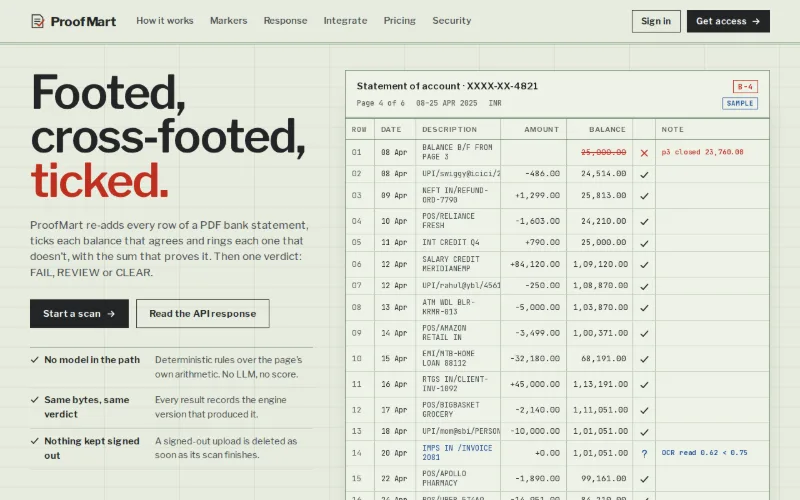800x500 pixels.
Task: Click the tick on UPI/mom@sbi row
Action: click(x=644, y=432)
